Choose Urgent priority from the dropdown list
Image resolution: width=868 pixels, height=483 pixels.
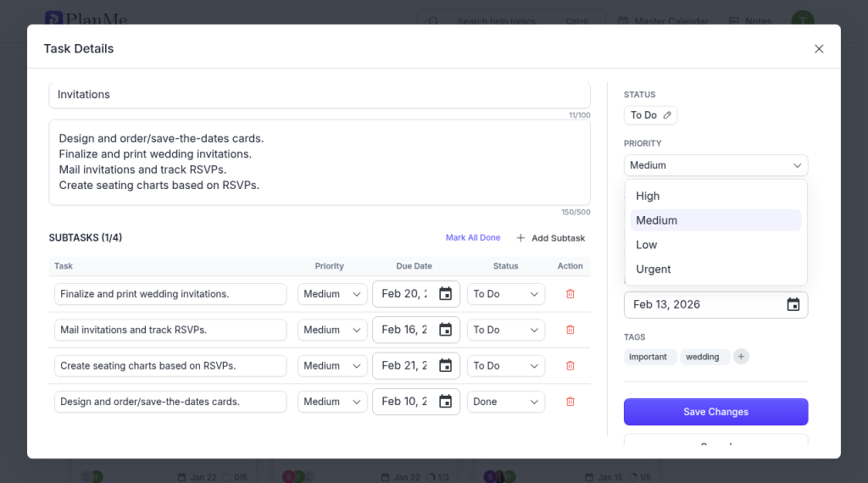715,269
